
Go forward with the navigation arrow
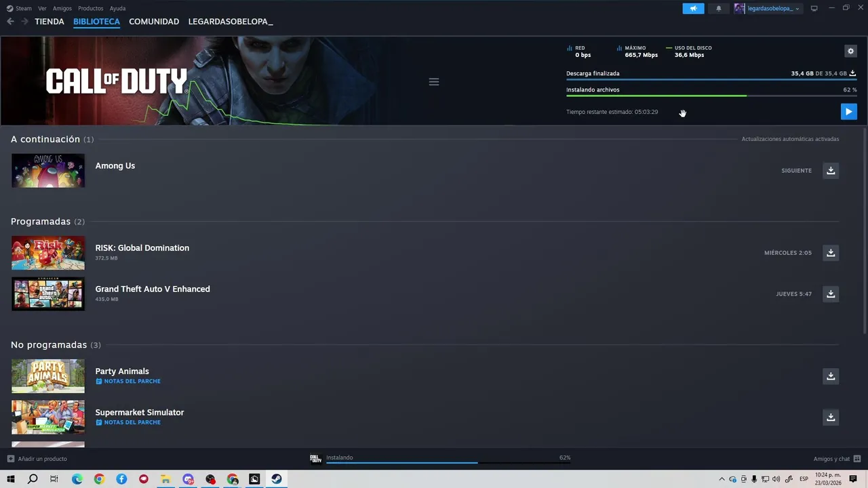click(24, 22)
